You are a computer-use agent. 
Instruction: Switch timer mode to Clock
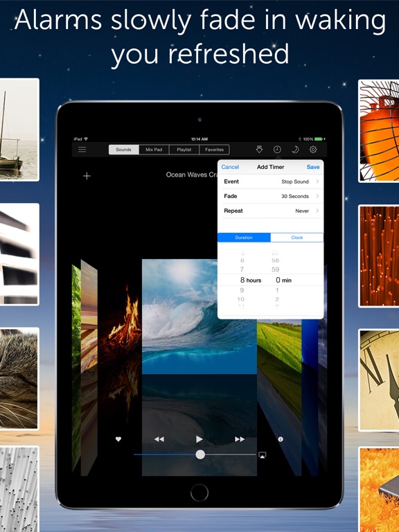[297, 238]
